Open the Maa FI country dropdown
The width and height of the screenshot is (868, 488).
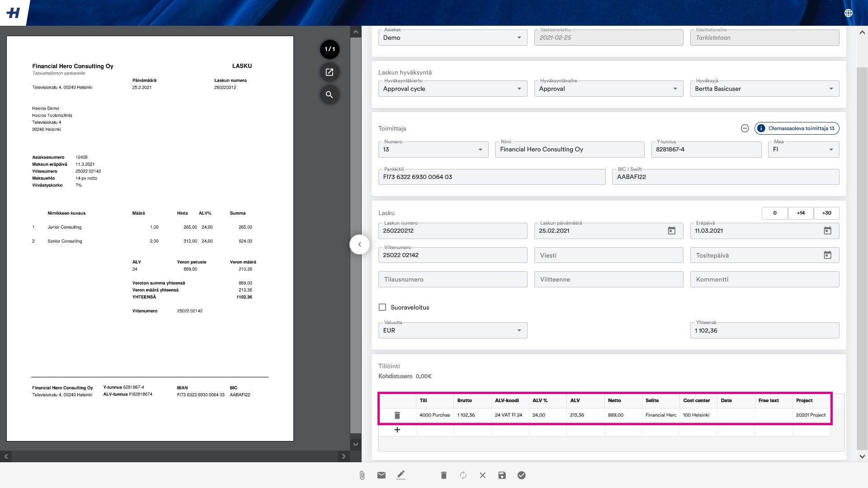point(804,150)
